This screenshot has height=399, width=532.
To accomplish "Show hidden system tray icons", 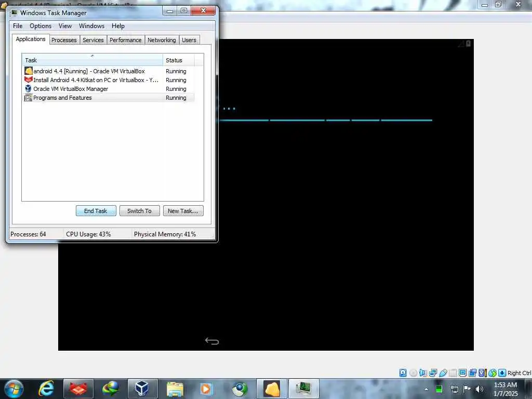I will click(x=426, y=389).
